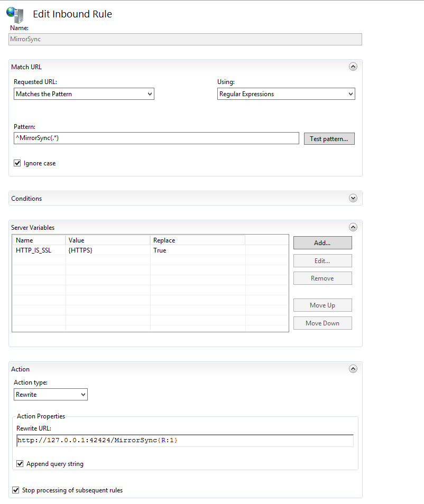Click the Test pattern button

coord(329,139)
